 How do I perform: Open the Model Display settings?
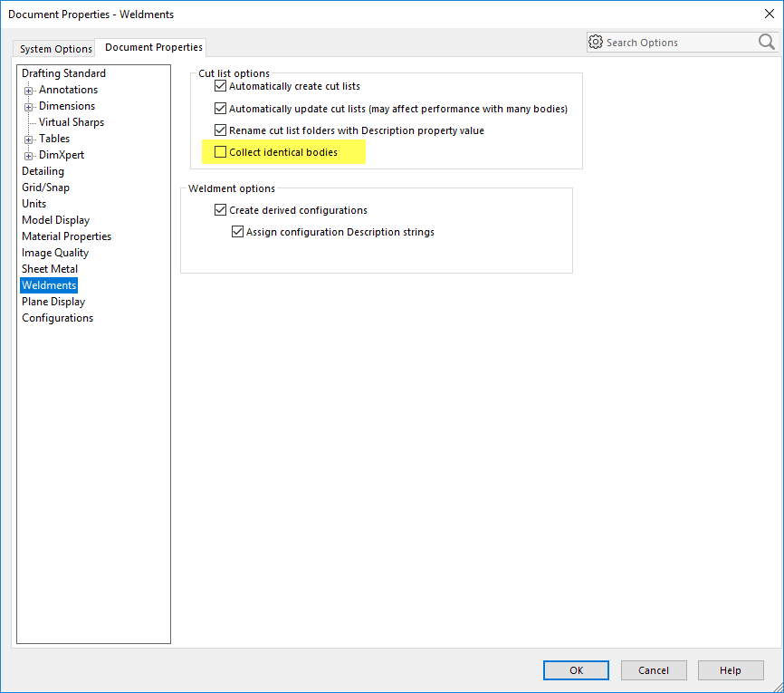tap(55, 220)
